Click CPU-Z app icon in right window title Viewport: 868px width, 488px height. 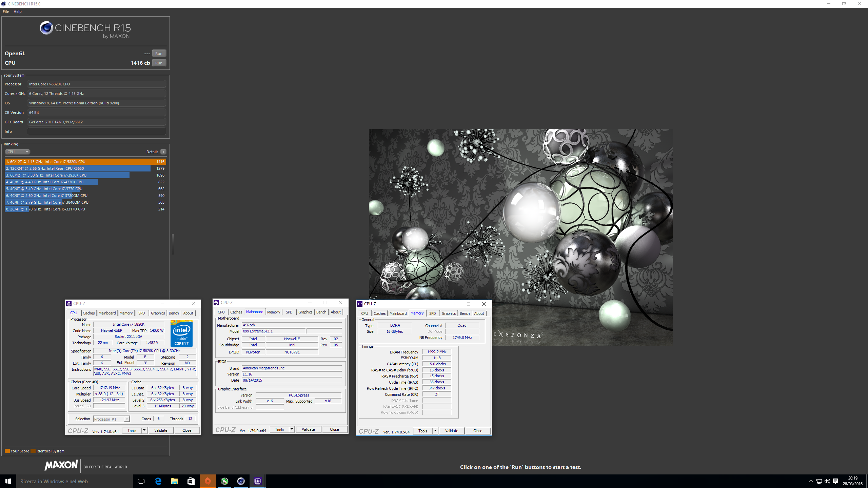tap(360, 304)
